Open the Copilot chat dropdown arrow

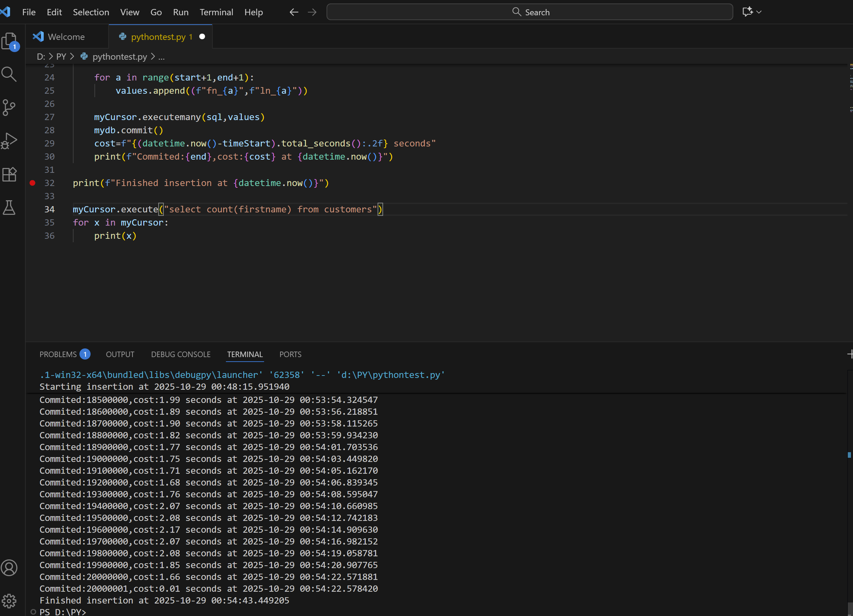click(759, 12)
